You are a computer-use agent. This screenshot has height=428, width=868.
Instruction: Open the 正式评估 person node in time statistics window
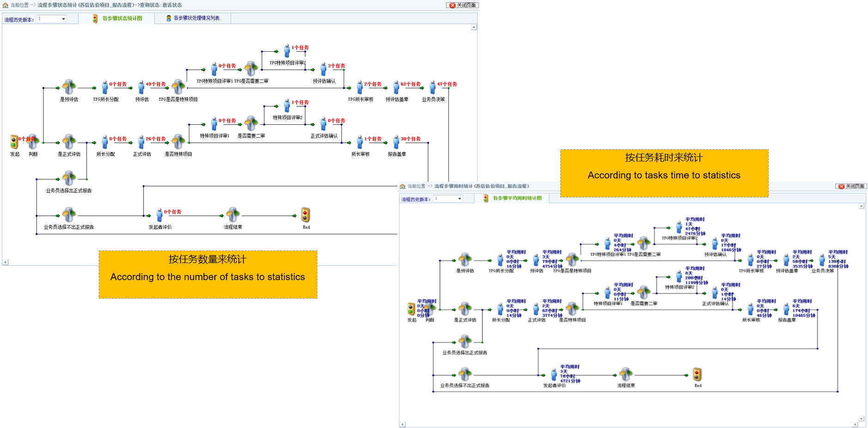(x=536, y=310)
